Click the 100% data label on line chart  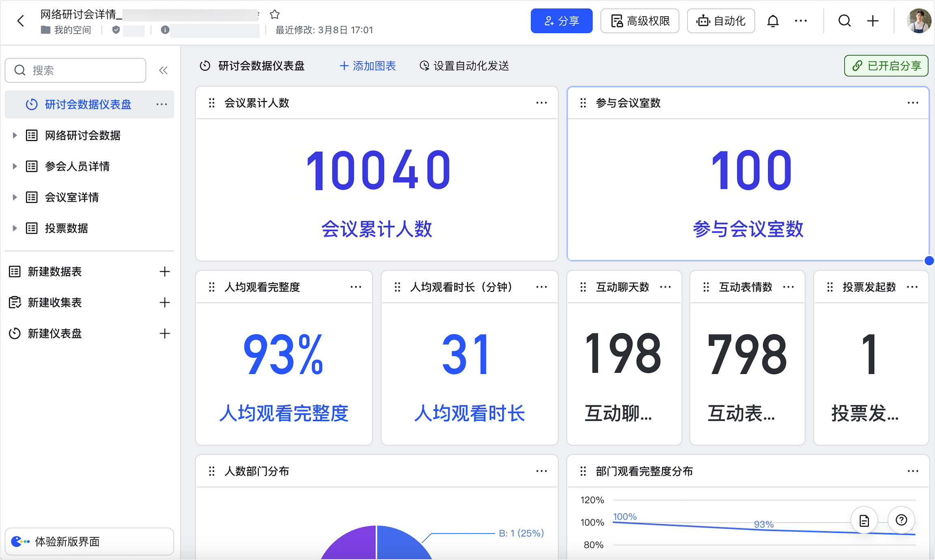[625, 517]
